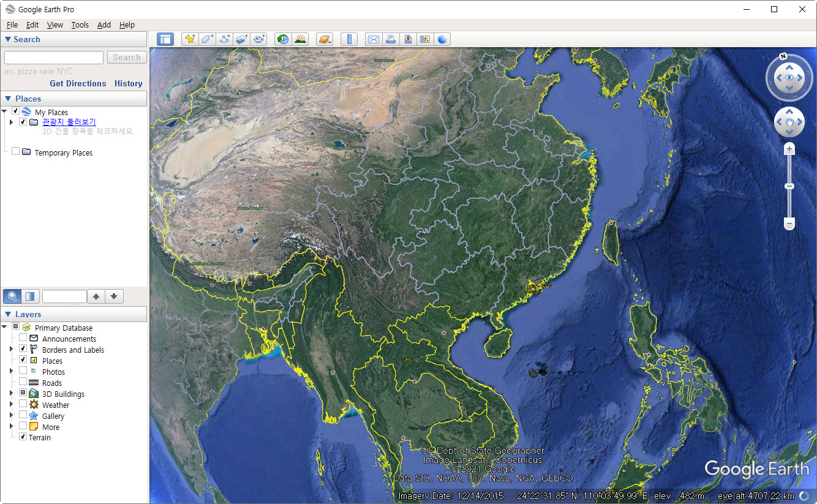Image resolution: width=817 pixels, height=504 pixels.
Task: Move selected place down arrow button
Action: tap(114, 296)
